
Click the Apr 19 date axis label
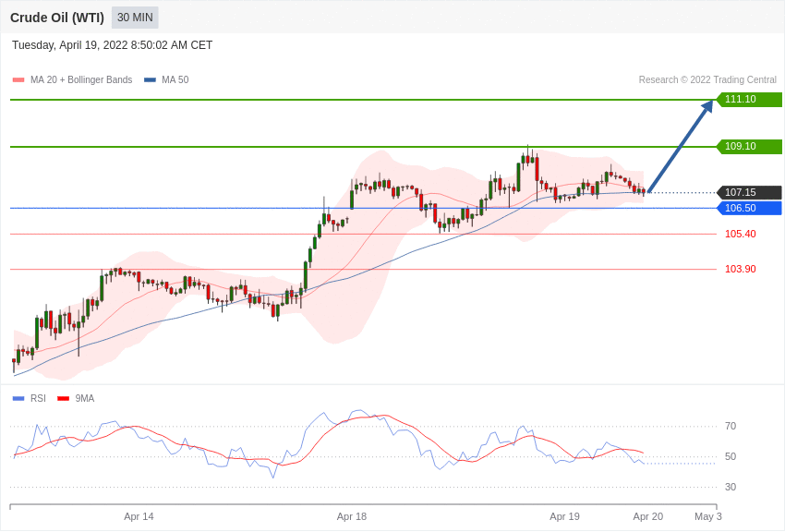point(564,516)
